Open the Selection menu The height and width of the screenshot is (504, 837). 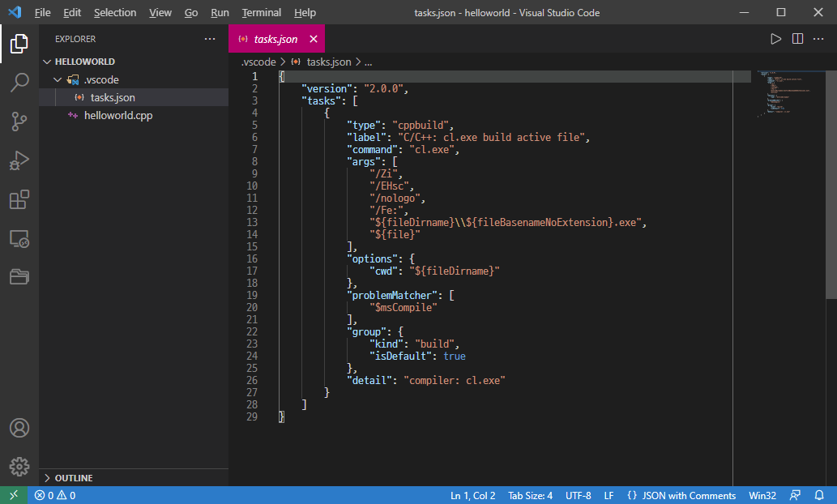point(115,12)
